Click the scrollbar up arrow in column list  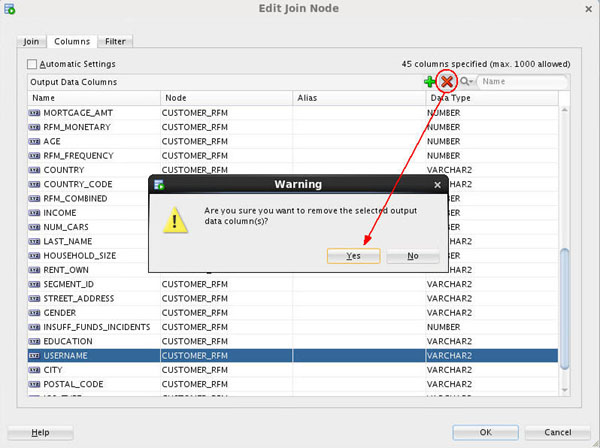click(564, 110)
